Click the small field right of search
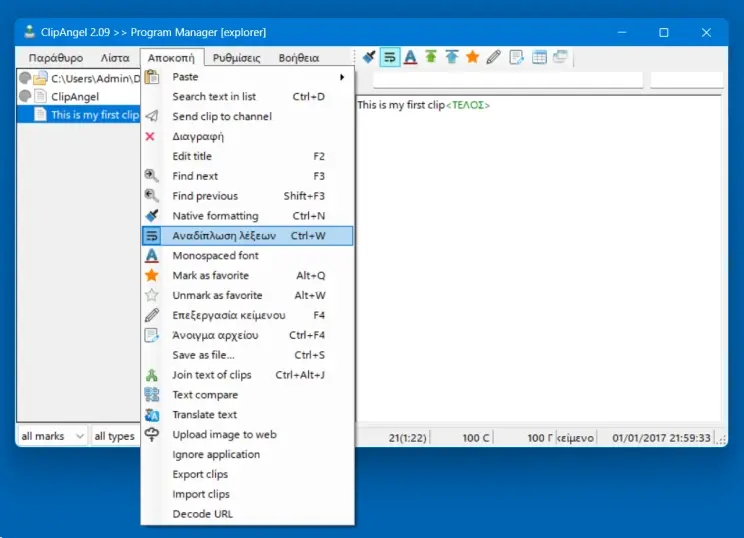 click(x=687, y=80)
